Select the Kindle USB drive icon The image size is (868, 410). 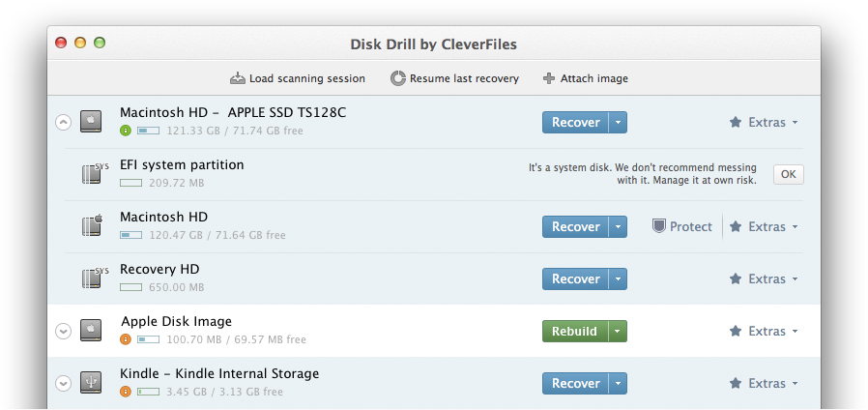(91, 382)
